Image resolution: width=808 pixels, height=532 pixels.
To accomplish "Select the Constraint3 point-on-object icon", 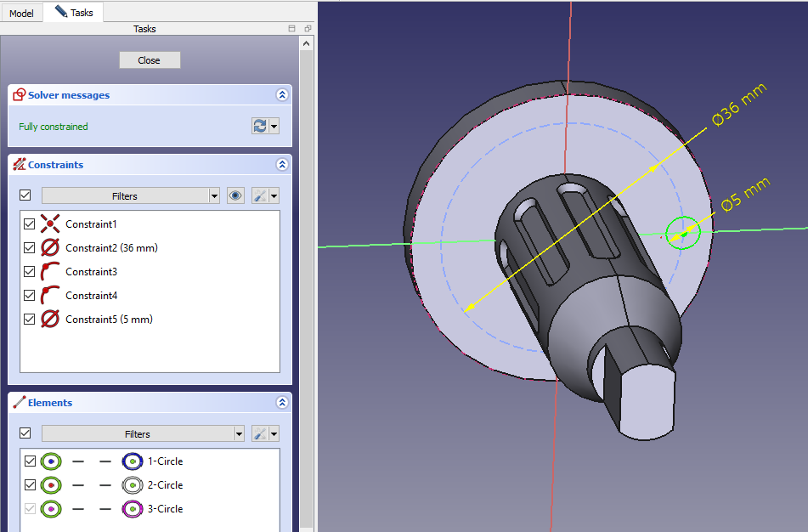I will [50, 272].
